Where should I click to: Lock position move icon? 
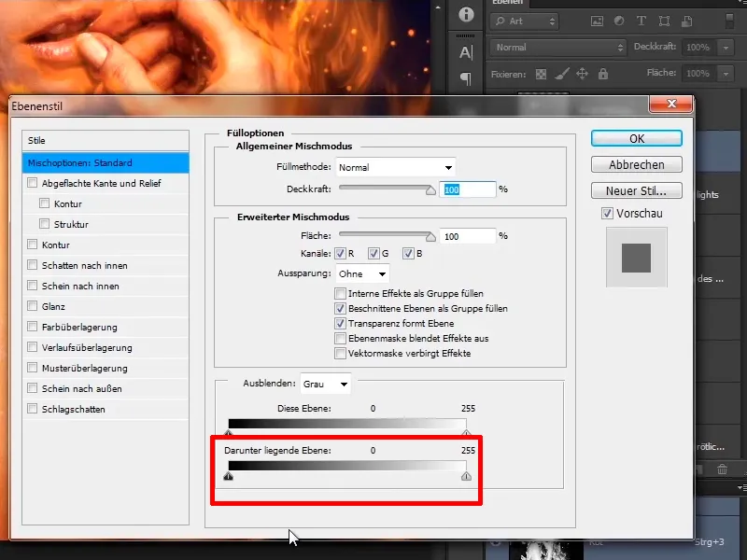(x=582, y=74)
